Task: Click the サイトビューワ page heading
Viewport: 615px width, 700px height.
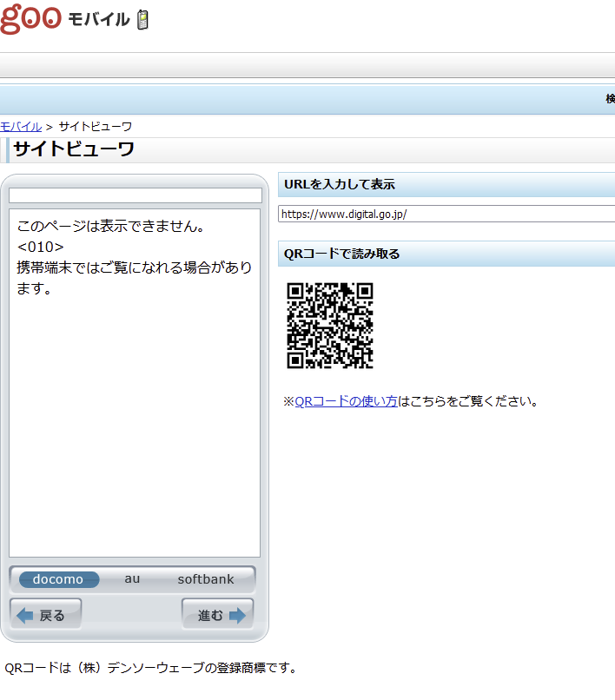Action: [74, 149]
